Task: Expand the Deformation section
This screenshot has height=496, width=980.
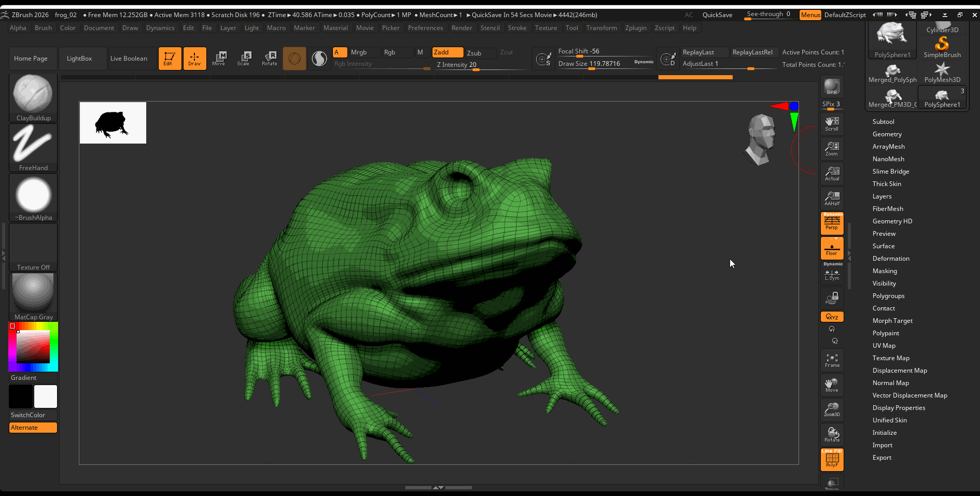Action: (x=891, y=259)
